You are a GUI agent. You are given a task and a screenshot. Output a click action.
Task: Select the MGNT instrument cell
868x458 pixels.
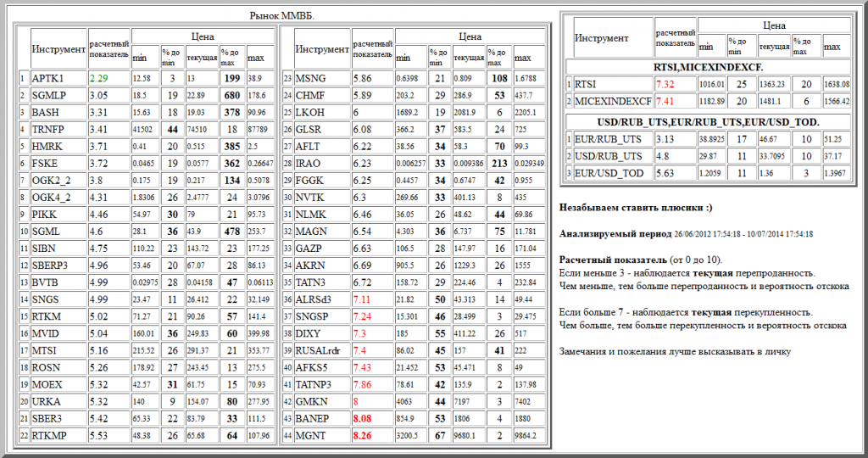pos(309,434)
